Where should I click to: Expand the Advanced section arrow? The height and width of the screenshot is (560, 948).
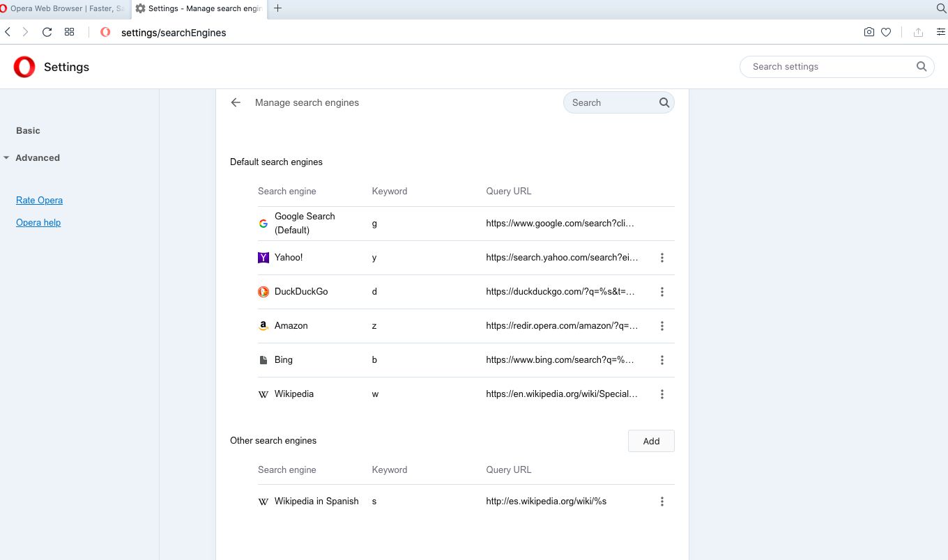[x=6, y=158]
